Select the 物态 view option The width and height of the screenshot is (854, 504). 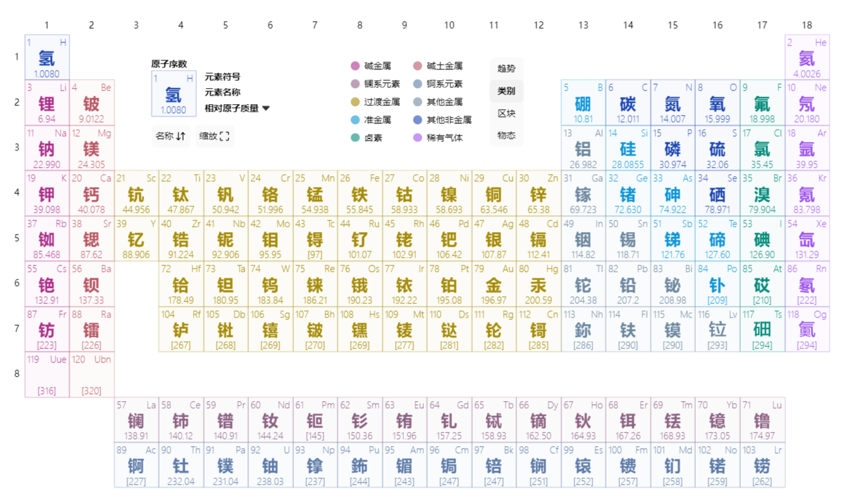[x=506, y=136]
